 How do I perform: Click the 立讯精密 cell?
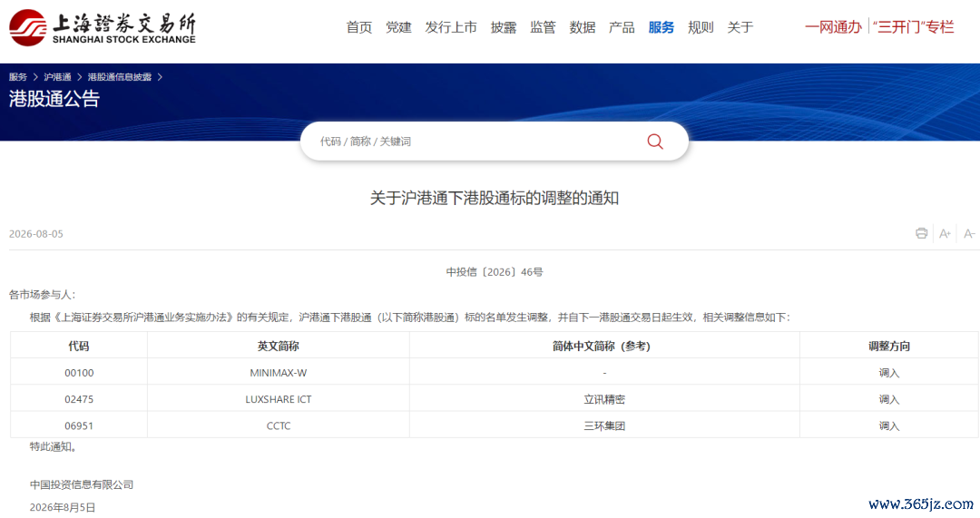click(x=604, y=399)
